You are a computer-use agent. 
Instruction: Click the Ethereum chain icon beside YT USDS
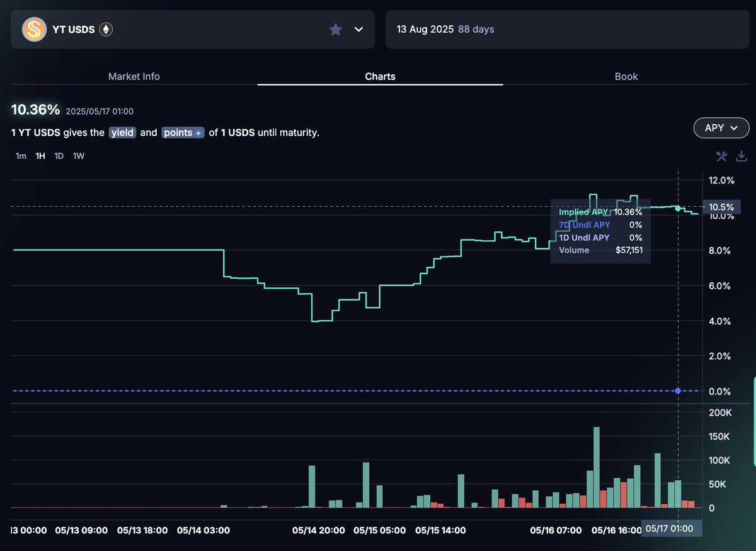(106, 30)
